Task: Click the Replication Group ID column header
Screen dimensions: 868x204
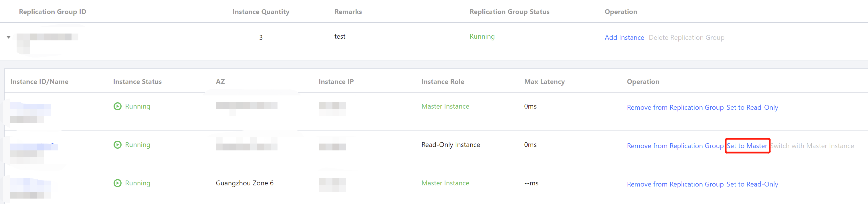Action: click(x=53, y=11)
